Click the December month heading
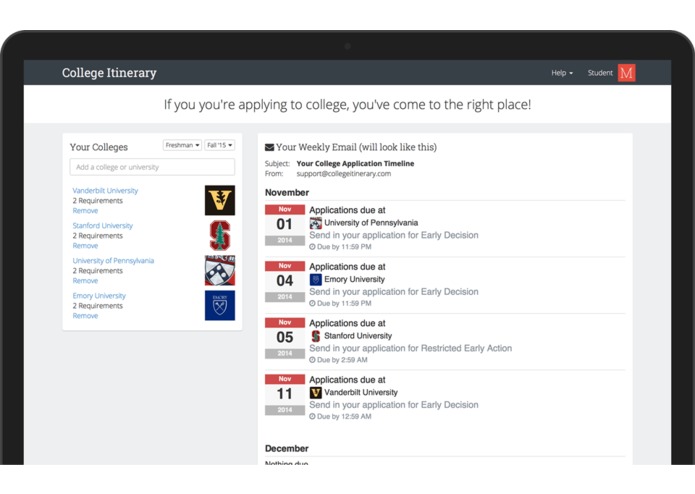 coord(287,448)
